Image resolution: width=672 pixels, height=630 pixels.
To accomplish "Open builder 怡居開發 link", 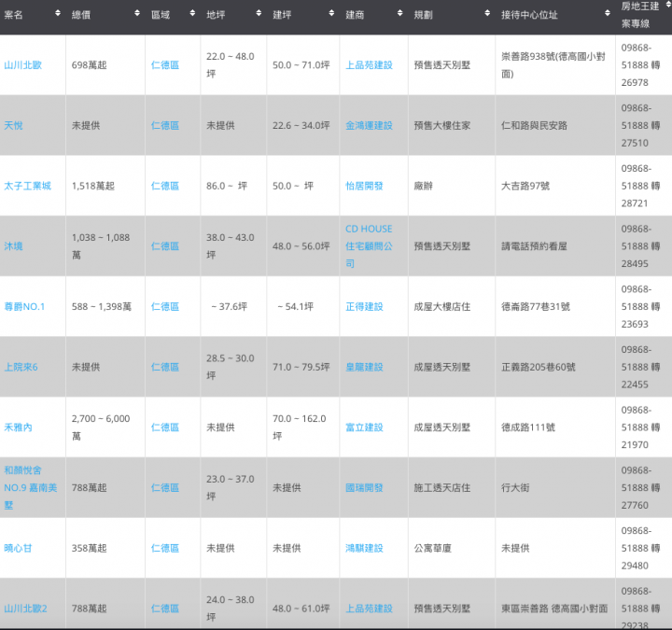I will (x=364, y=186).
